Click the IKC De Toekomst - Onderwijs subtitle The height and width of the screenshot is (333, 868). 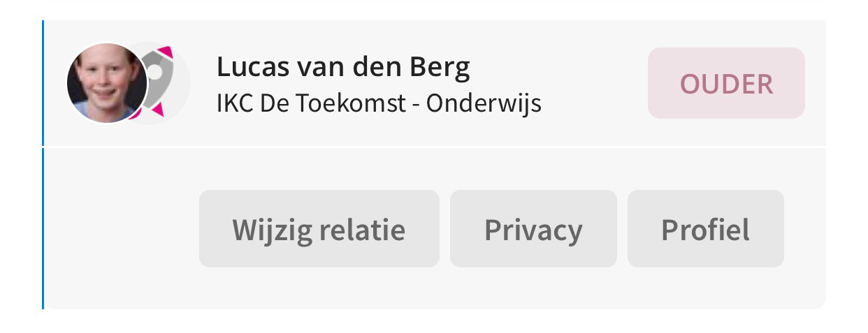click(x=379, y=103)
